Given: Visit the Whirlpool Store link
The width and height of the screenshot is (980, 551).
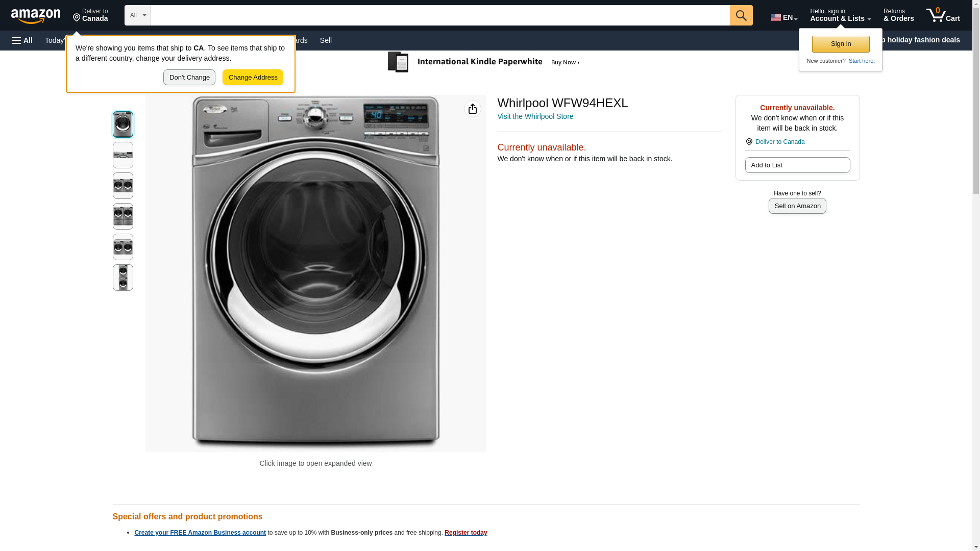Looking at the screenshot, I should (x=535, y=116).
